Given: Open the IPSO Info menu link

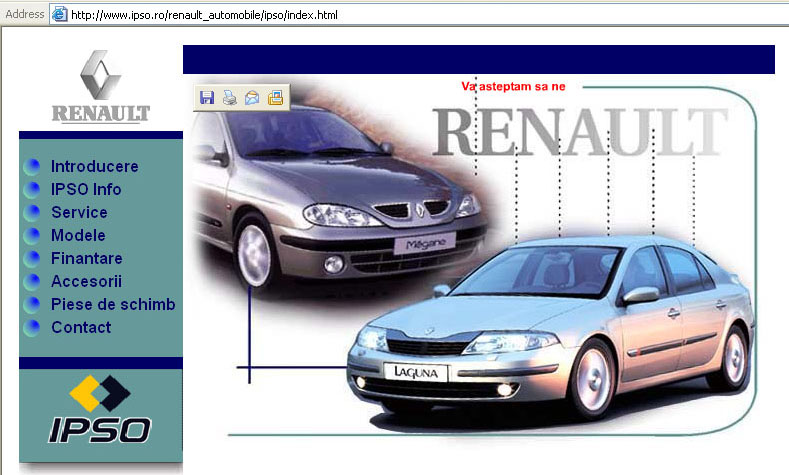Looking at the screenshot, I should (x=86, y=190).
